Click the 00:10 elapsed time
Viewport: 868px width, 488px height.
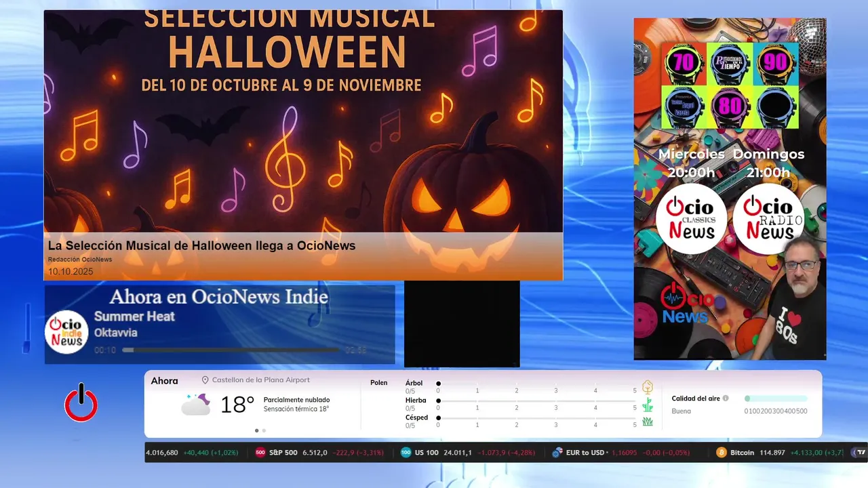[105, 350]
